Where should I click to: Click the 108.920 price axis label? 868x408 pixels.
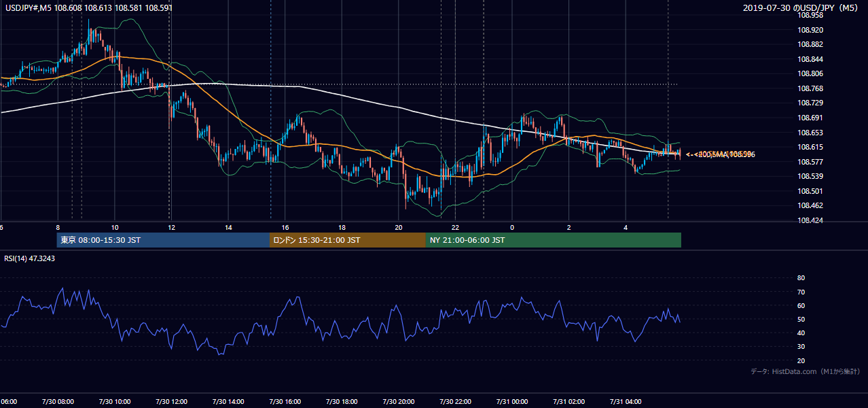click(810, 30)
